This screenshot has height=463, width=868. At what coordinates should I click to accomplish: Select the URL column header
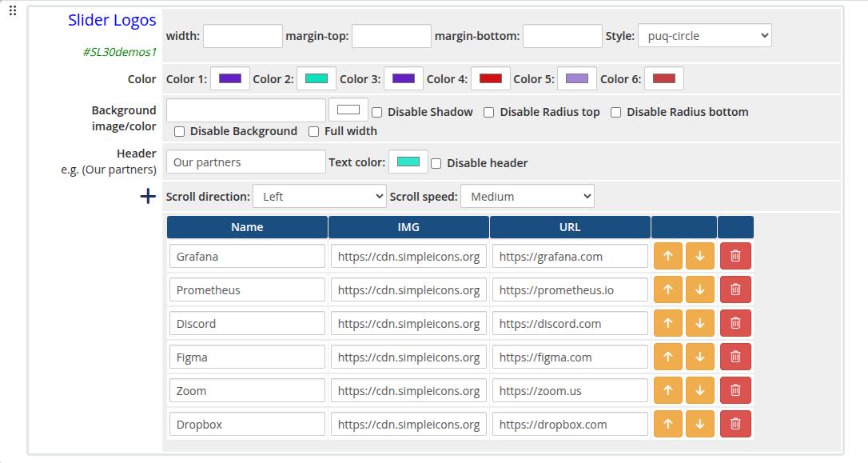(569, 226)
